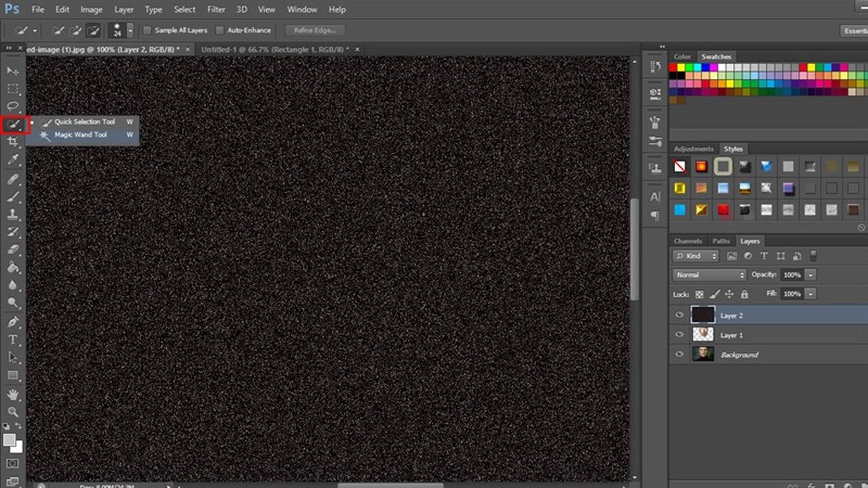This screenshot has height=488, width=868.
Task: Click Add to Selection mode icon
Action: [76, 30]
